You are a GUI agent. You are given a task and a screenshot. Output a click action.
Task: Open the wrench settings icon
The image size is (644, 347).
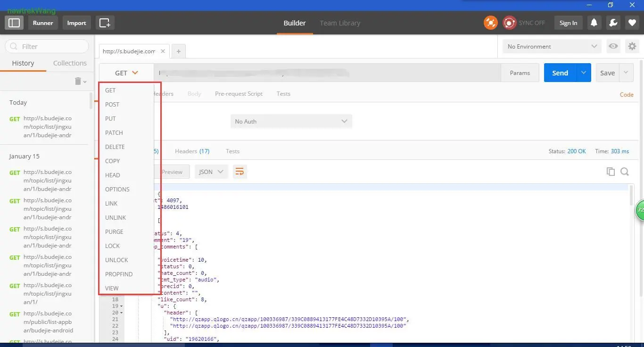pyautogui.click(x=613, y=23)
